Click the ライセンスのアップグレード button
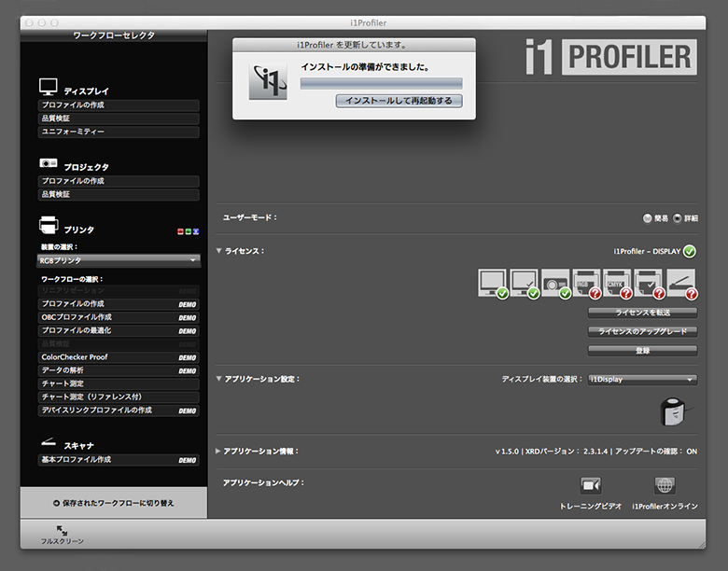Image resolution: width=728 pixels, height=571 pixels. [642, 331]
